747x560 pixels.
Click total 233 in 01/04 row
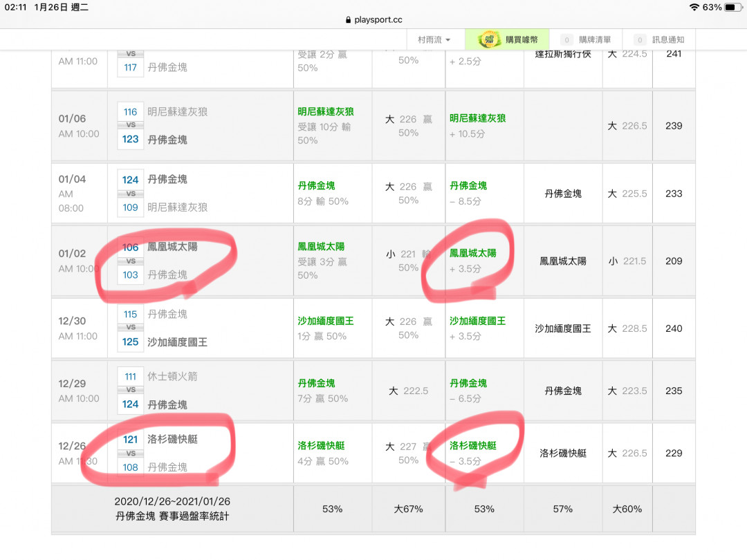point(674,194)
